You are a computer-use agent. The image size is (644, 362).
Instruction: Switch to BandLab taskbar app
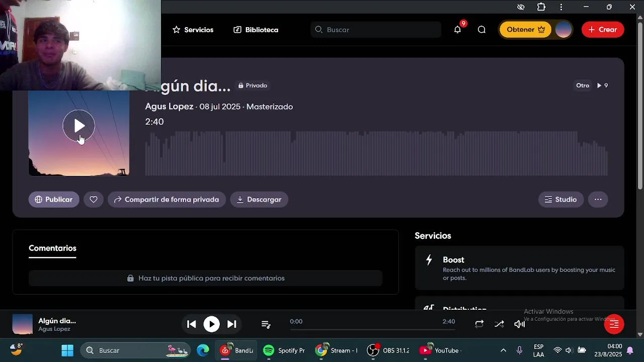click(x=236, y=350)
